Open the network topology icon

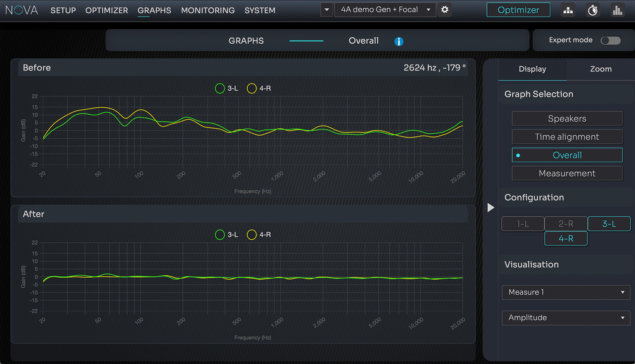[568, 10]
